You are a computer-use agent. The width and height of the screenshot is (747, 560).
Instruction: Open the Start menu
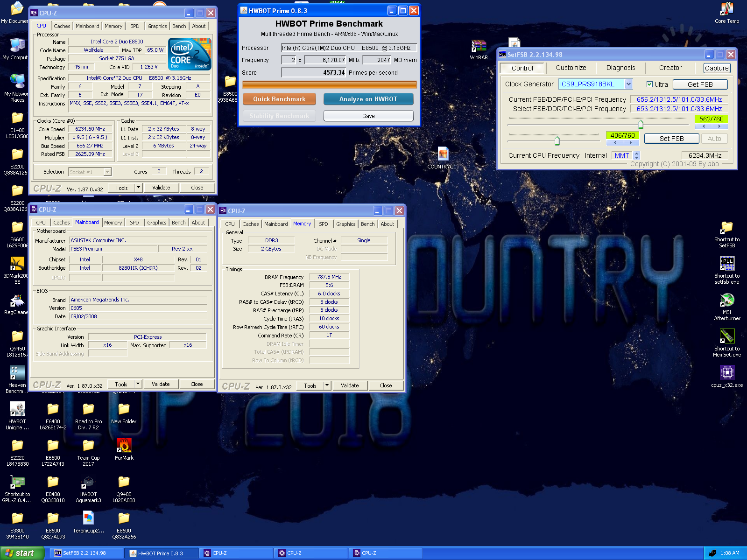point(22,553)
